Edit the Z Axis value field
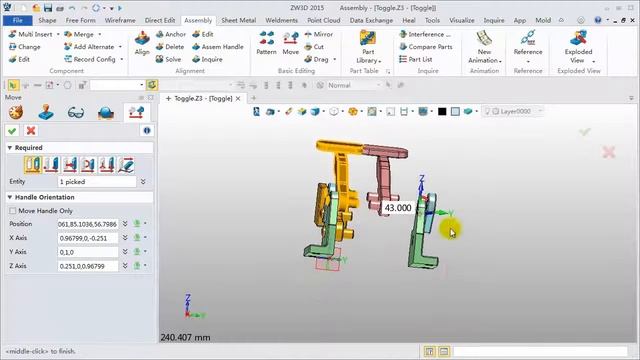 coord(88,266)
